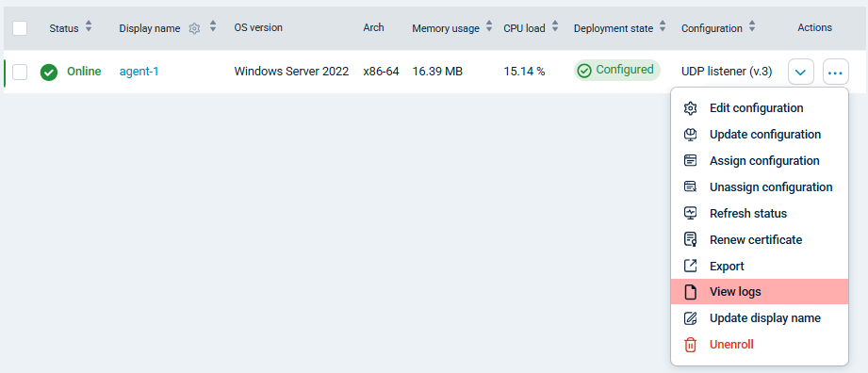This screenshot has width=868, height=373.
Task: Sort by Display name column arrows
Action: (x=213, y=26)
